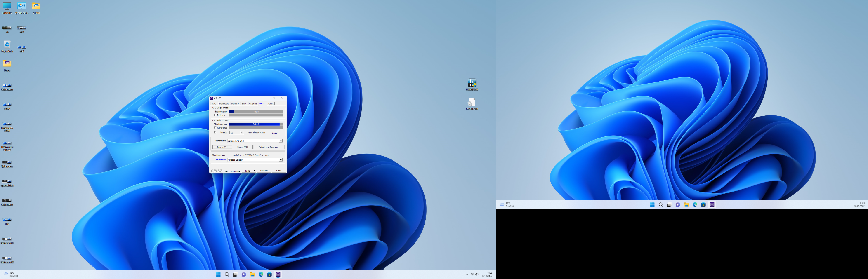The width and height of the screenshot is (868, 279).
Task: Open Dieser PC desktop icon
Action: pyautogui.click(x=7, y=7)
